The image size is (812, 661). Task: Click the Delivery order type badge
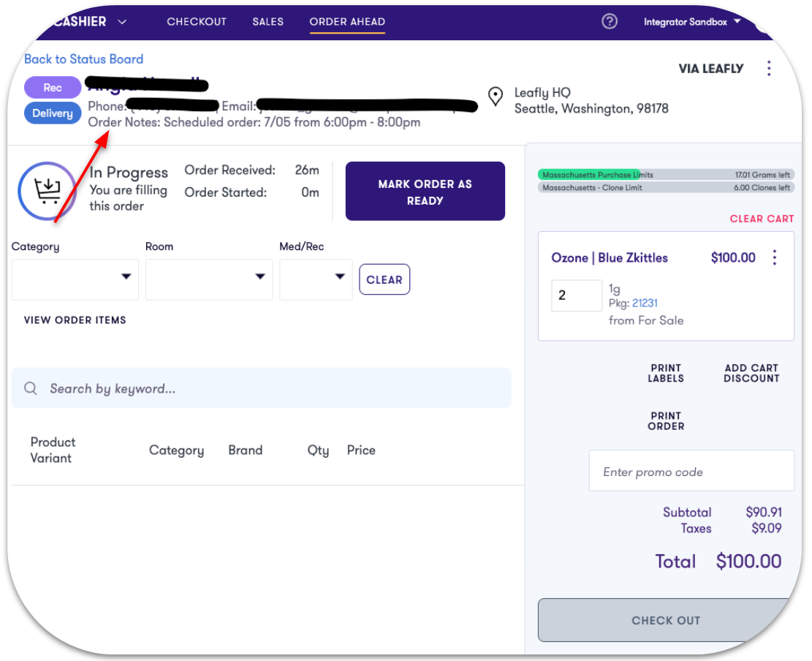click(53, 113)
